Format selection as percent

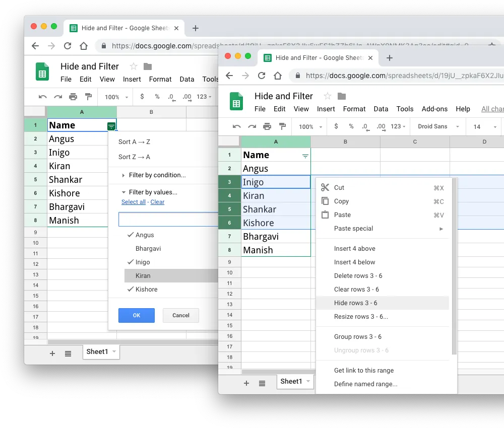[350, 126]
